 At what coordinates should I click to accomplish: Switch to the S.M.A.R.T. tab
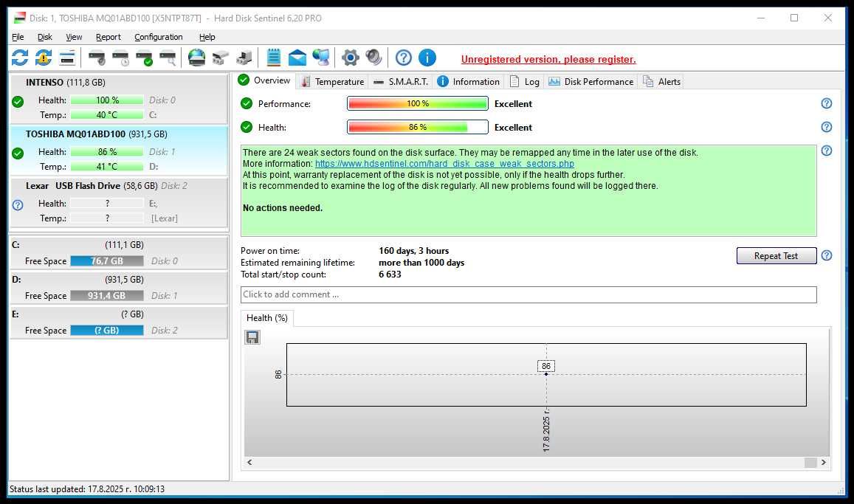tap(401, 82)
